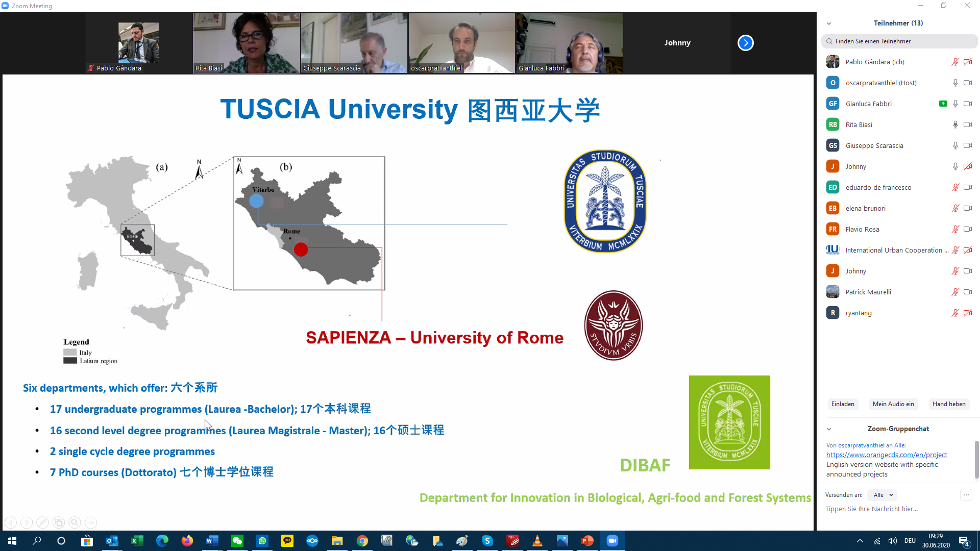Unmute Pablo Gándara's microphone in list

pyautogui.click(x=955, y=62)
